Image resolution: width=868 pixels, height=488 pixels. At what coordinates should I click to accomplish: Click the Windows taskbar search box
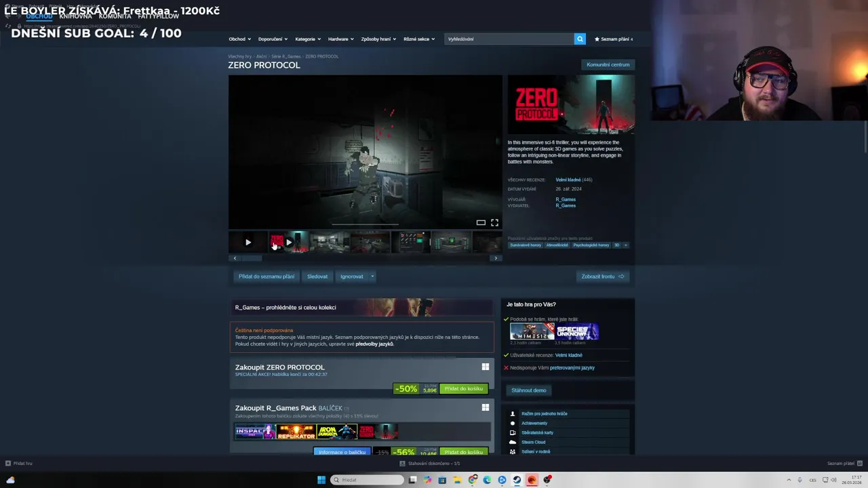(367, 480)
